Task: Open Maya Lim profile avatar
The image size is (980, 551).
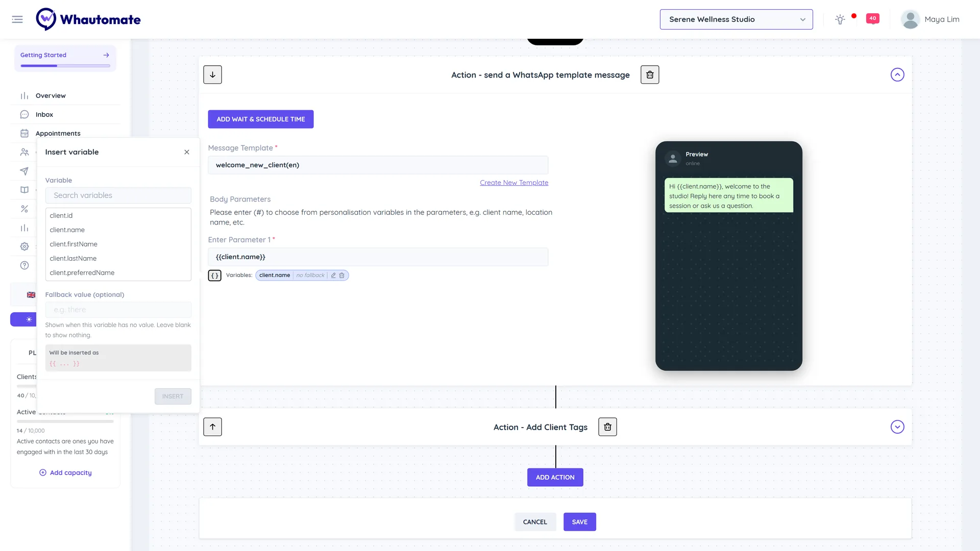Action: coord(910,19)
